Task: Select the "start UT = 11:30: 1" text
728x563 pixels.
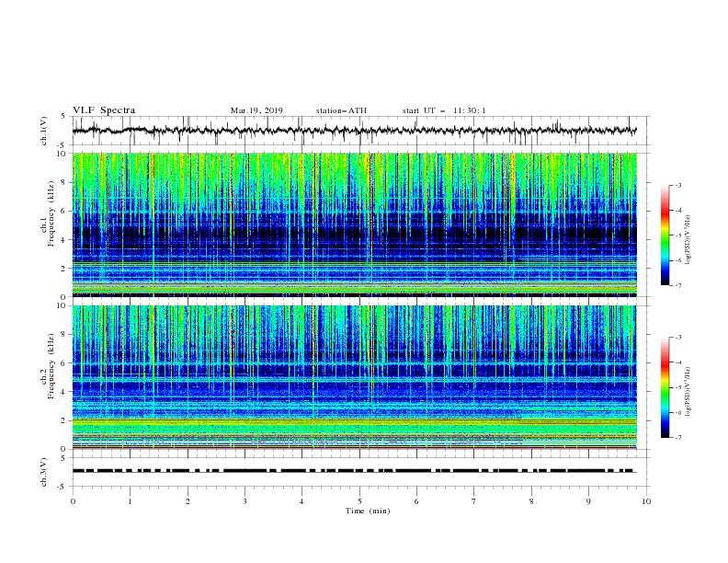Action: click(x=444, y=110)
